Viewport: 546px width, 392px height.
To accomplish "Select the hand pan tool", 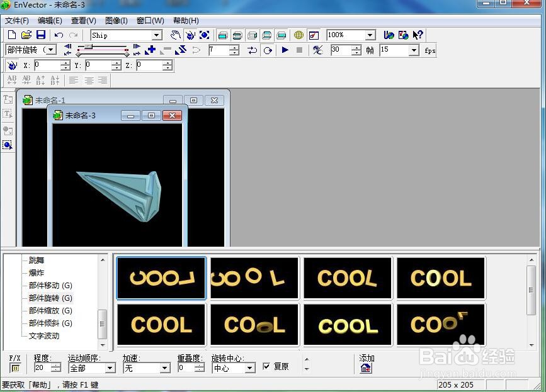I will [x=176, y=35].
